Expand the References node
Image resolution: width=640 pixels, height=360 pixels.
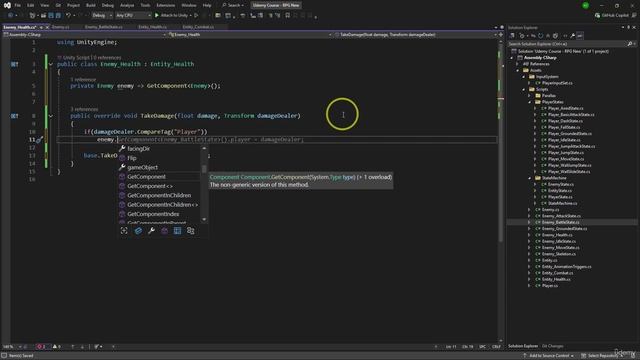[518, 64]
